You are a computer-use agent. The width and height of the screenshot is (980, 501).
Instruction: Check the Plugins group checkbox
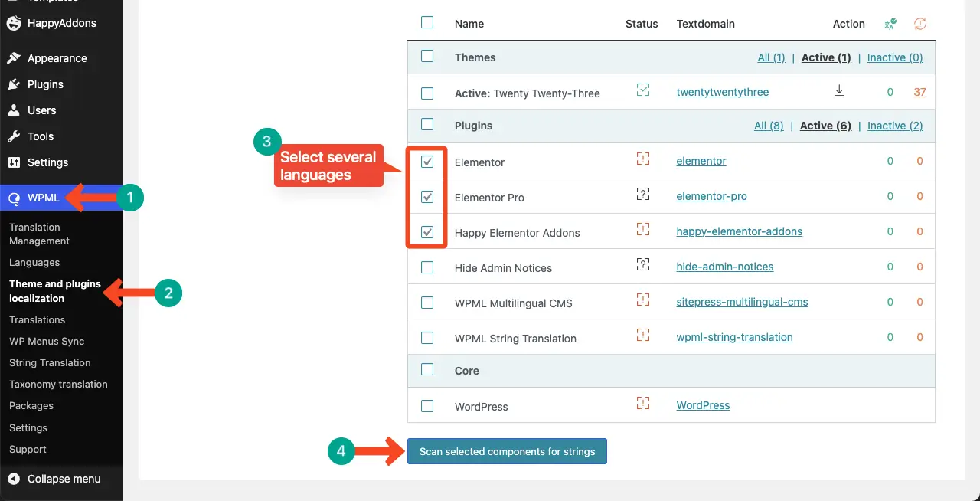point(427,124)
